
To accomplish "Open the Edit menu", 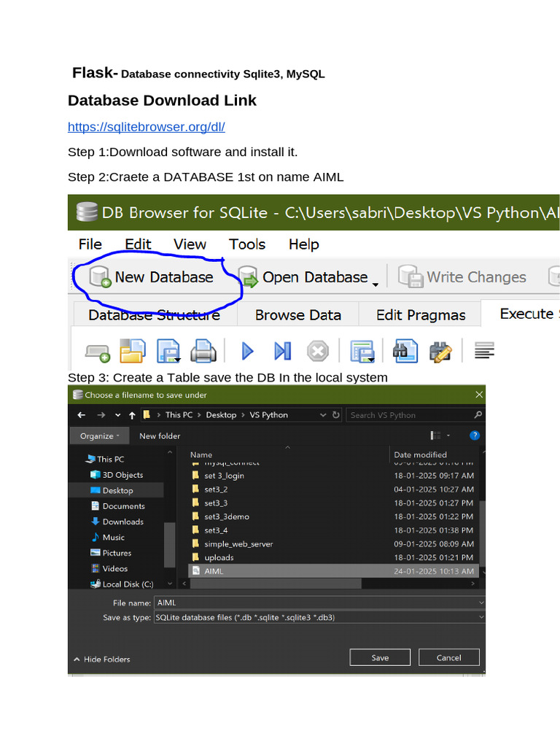I will [138, 244].
